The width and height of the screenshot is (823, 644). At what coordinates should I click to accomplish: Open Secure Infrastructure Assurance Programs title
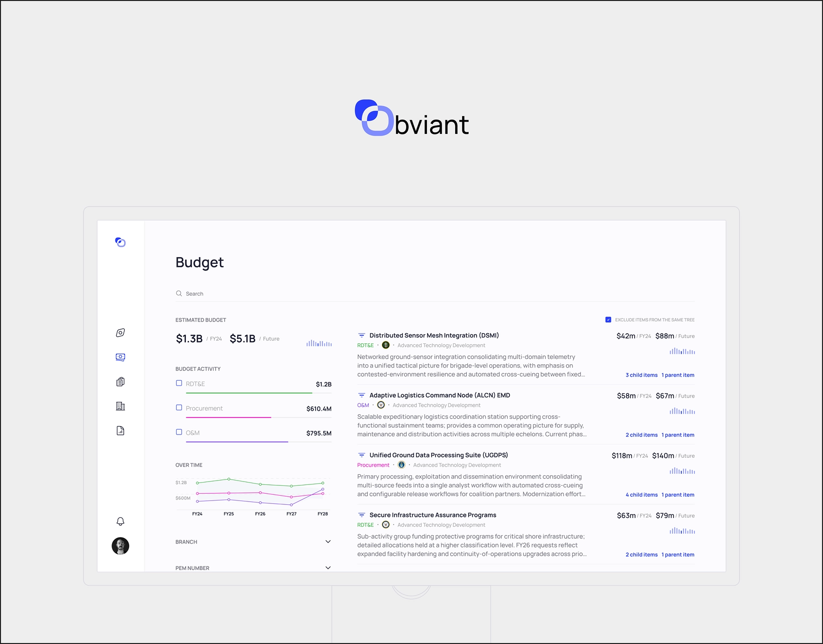tap(433, 515)
